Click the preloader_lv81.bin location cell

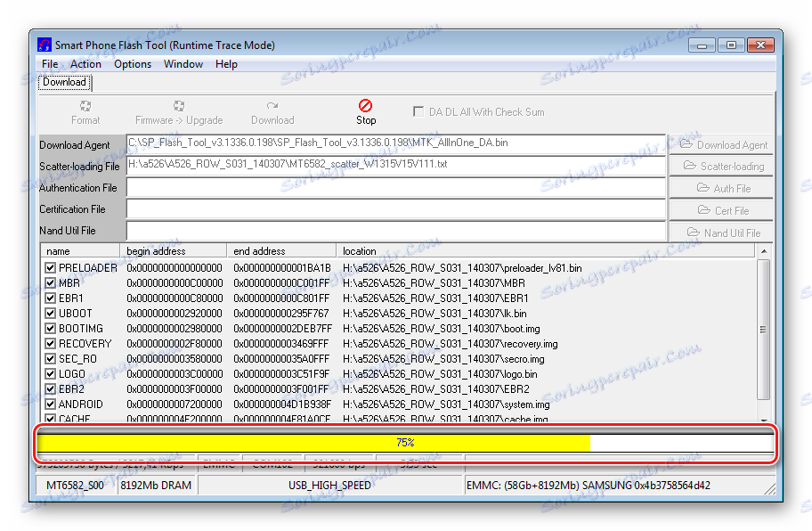point(462,268)
